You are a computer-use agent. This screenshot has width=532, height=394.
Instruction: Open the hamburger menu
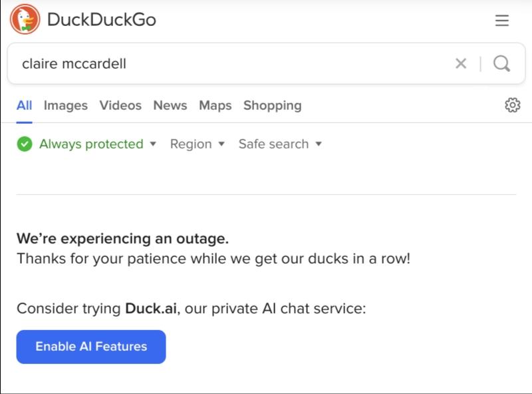point(502,21)
